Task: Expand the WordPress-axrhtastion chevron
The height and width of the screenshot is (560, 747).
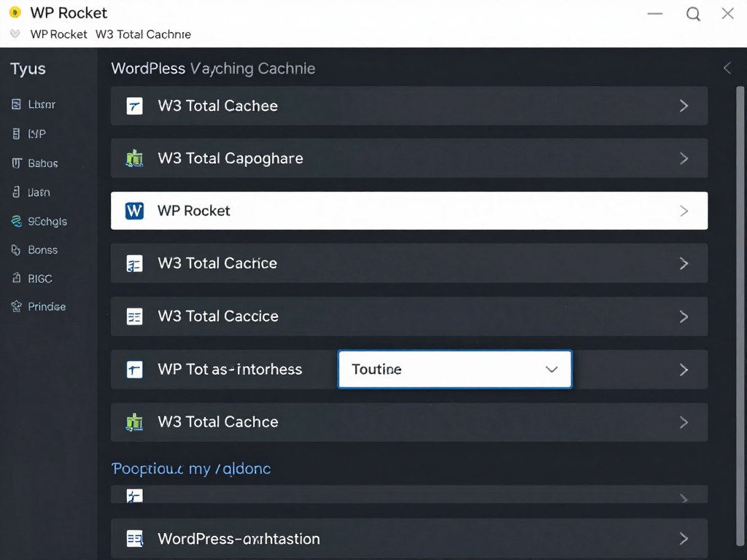Action: click(x=684, y=539)
